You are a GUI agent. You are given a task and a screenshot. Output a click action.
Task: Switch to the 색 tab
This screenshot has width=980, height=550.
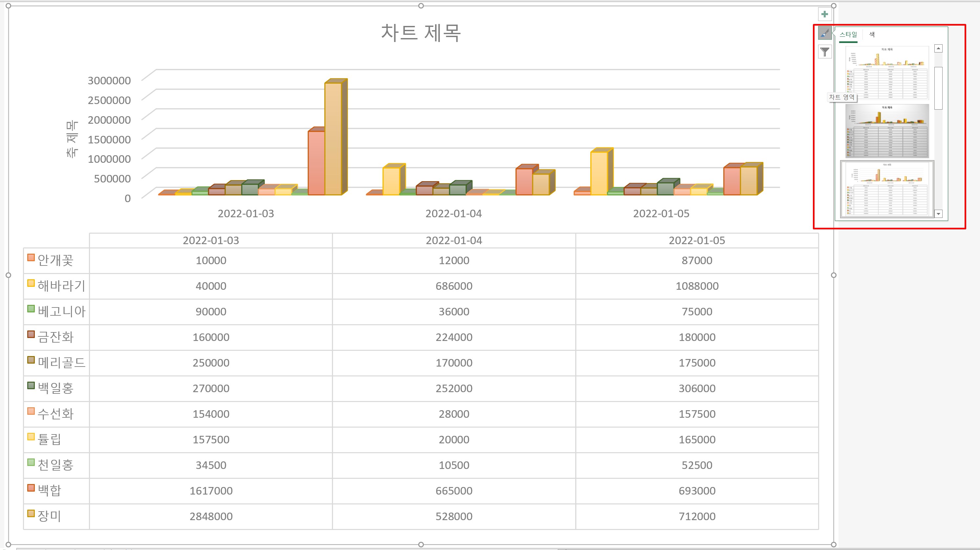[872, 34]
